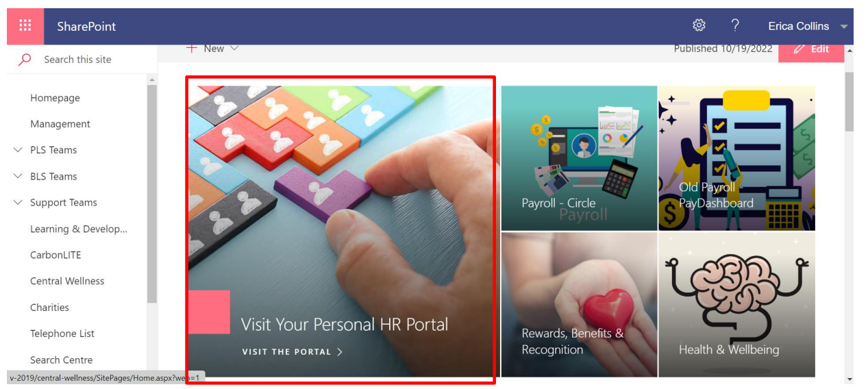
Task: Open the Telephone List link
Action: point(62,334)
